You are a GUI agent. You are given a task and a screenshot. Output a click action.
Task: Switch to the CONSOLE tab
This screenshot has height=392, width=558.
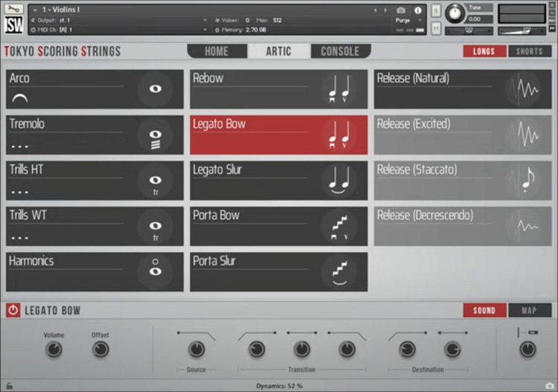pyautogui.click(x=341, y=51)
